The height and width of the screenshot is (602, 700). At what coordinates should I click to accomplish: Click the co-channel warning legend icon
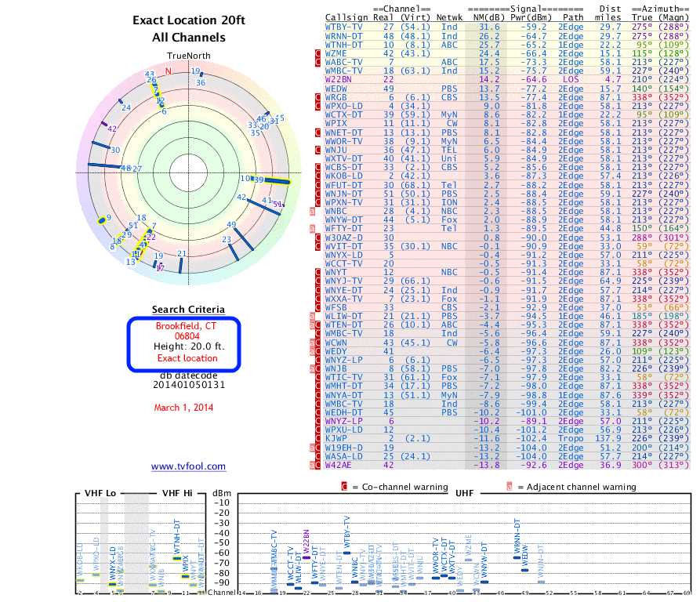345,487
